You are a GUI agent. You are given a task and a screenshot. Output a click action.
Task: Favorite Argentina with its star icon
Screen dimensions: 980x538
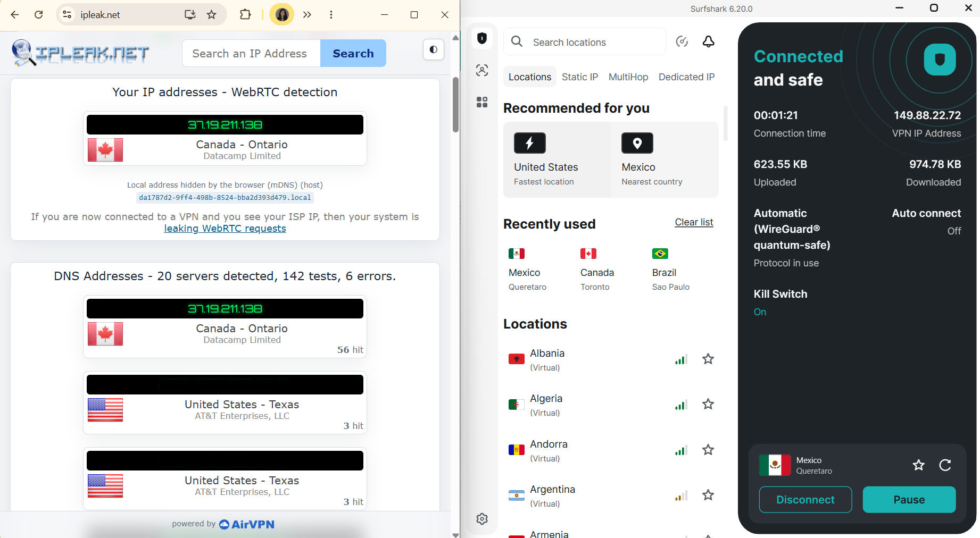(708, 495)
